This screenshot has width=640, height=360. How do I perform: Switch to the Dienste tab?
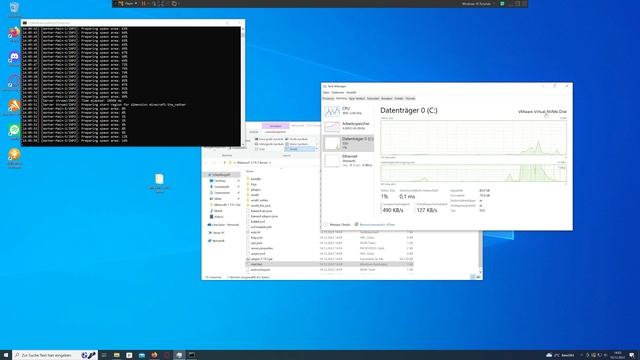[x=410, y=98]
